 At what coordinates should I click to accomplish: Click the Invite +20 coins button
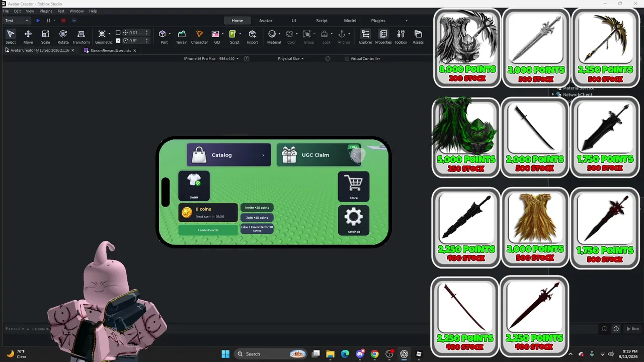(x=257, y=208)
